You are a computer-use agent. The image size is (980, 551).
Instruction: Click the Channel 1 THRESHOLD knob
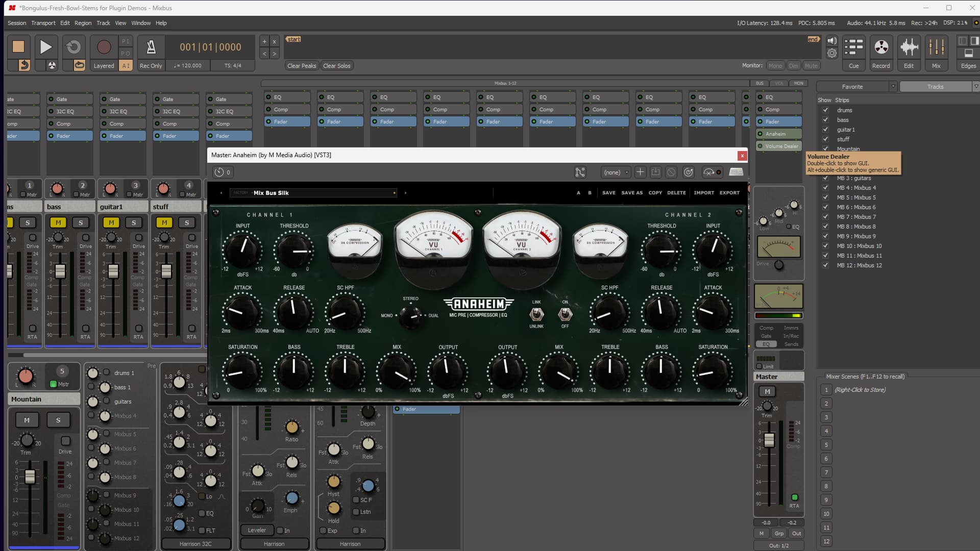coord(294,251)
